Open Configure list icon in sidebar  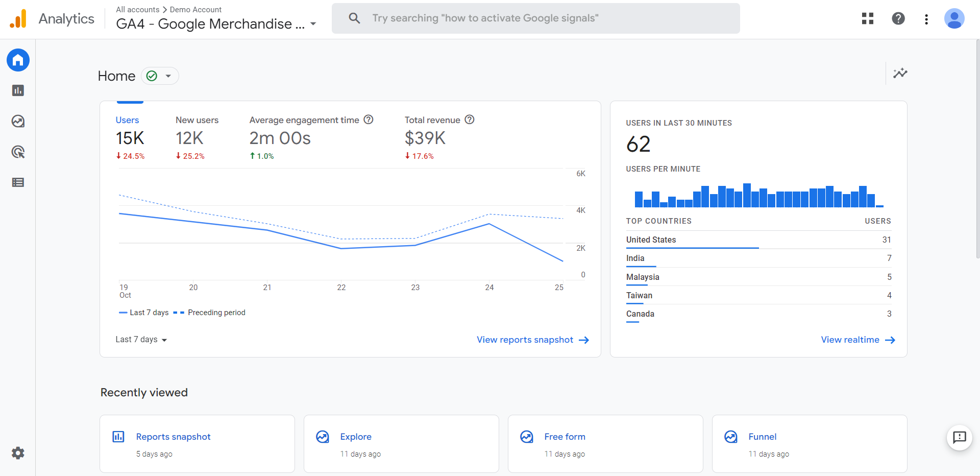point(18,182)
